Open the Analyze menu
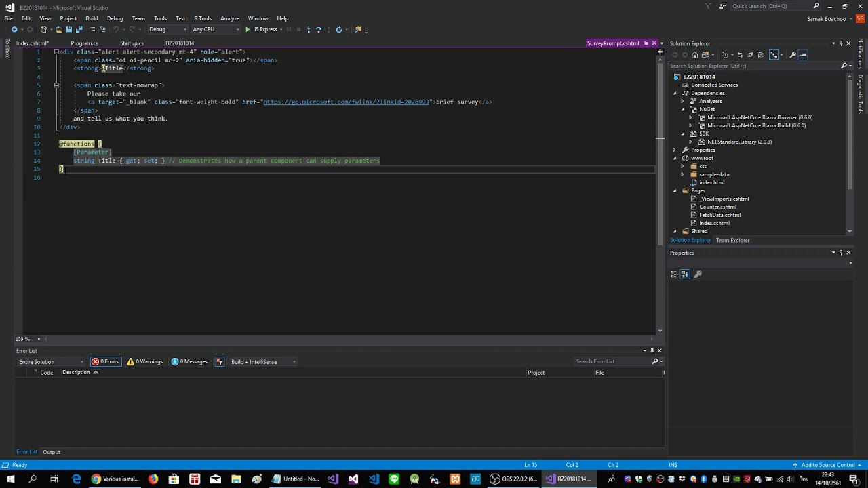This screenshot has height=488, width=868. tap(230, 18)
